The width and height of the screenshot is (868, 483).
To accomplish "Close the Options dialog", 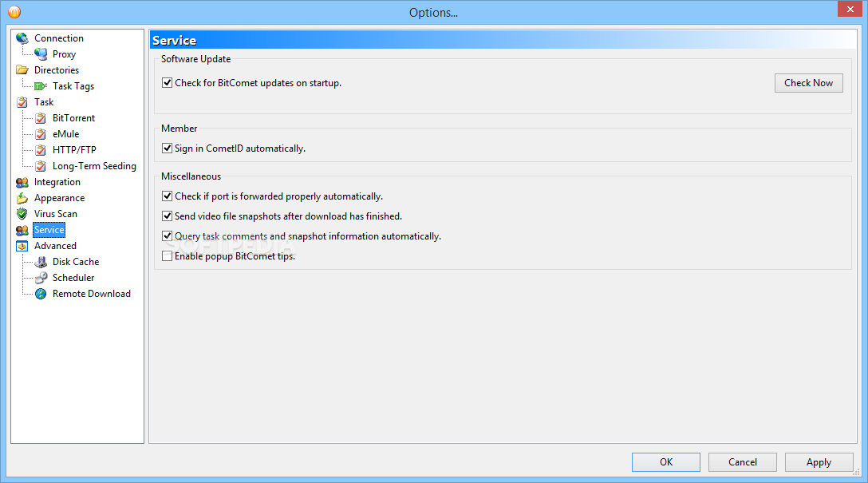I will coord(850,9).
